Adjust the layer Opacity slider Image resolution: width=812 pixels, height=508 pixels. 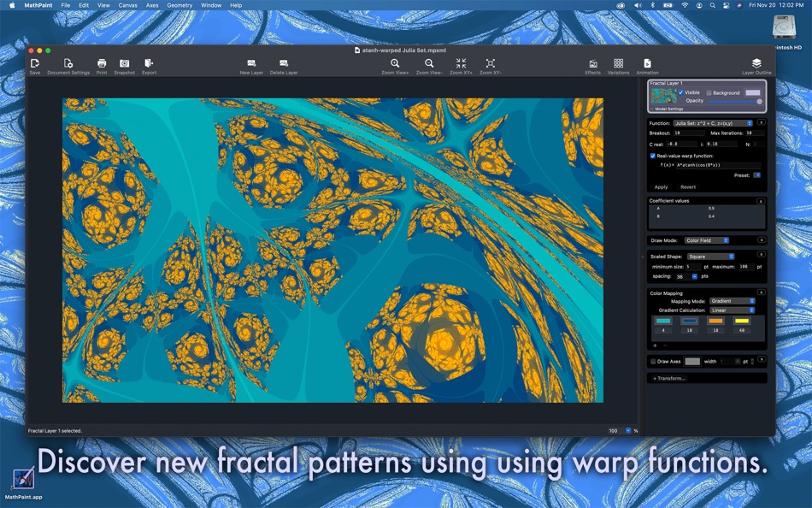[x=735, y=101]
